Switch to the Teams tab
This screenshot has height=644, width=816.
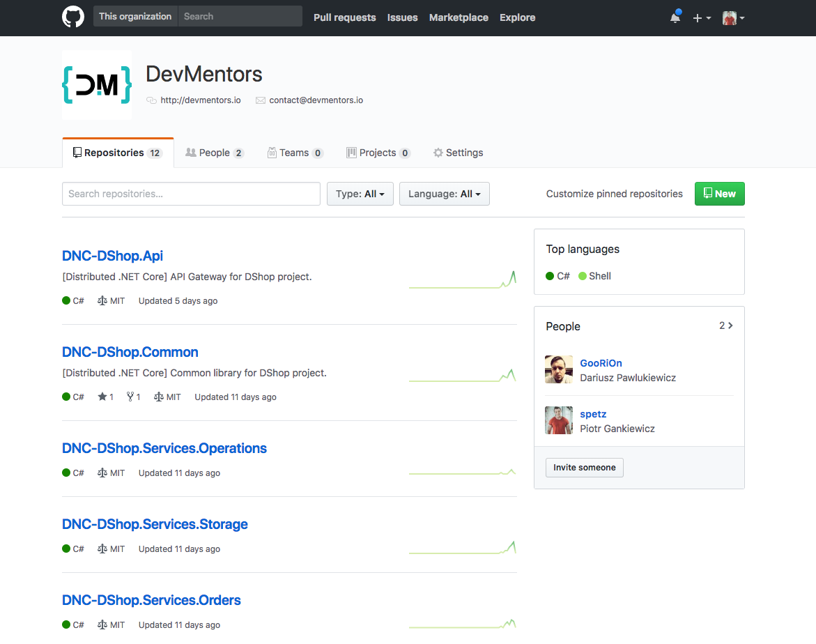coord(295,153)
